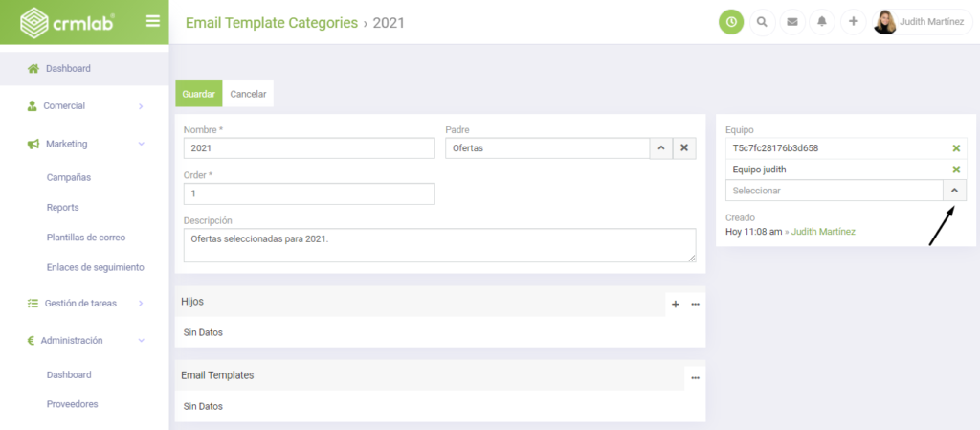Go to Campañas in sidebar

[69, 177]
